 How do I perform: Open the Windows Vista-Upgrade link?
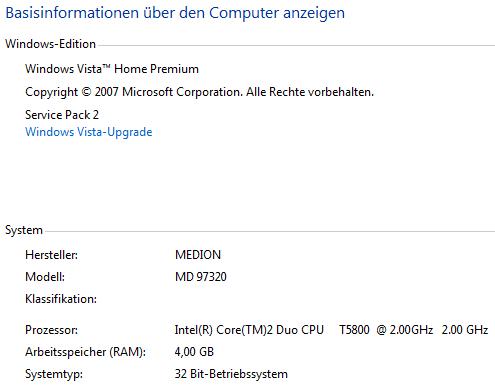click(x=89, y=132)
